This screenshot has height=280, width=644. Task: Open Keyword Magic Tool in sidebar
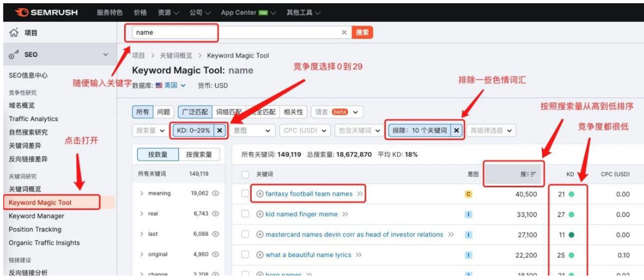(40, 202)
